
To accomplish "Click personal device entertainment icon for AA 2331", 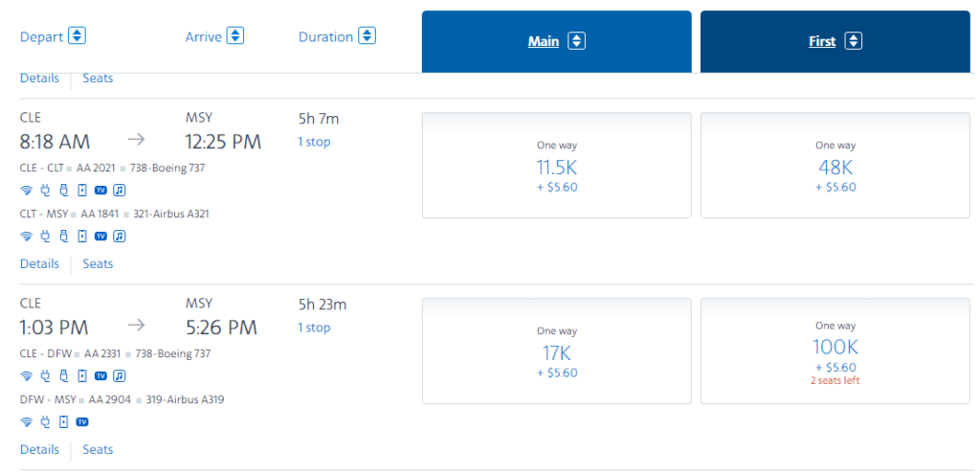I will pos(82,375).
